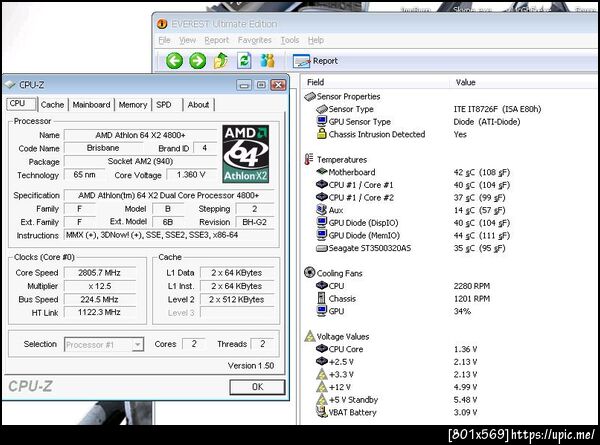Click the GPU Diode (MemIO) monitor icon
600x445 pixels.
click(x=322, y=235)
